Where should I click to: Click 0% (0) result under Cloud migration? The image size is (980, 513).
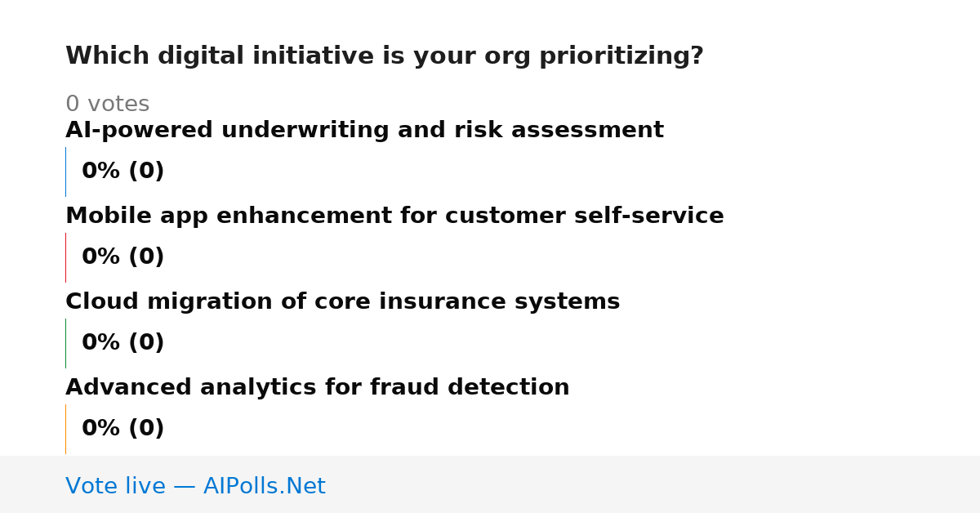click(122, 343)
